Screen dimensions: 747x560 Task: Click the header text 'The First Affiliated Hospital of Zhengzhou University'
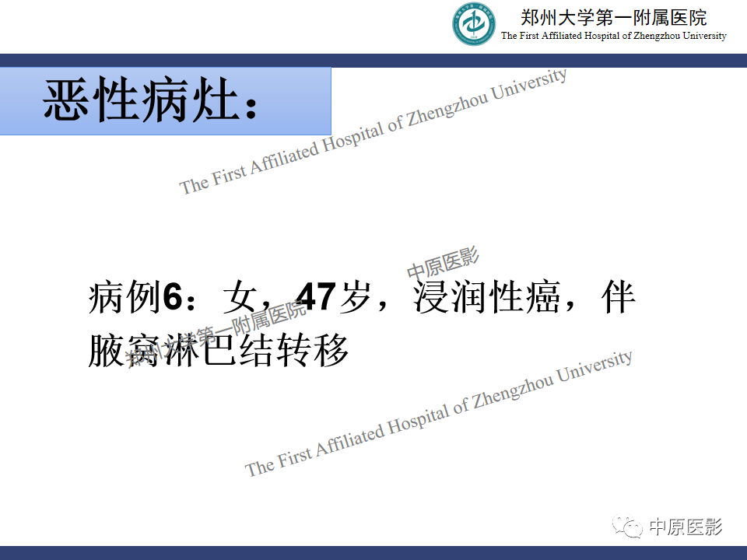[614, 36]
